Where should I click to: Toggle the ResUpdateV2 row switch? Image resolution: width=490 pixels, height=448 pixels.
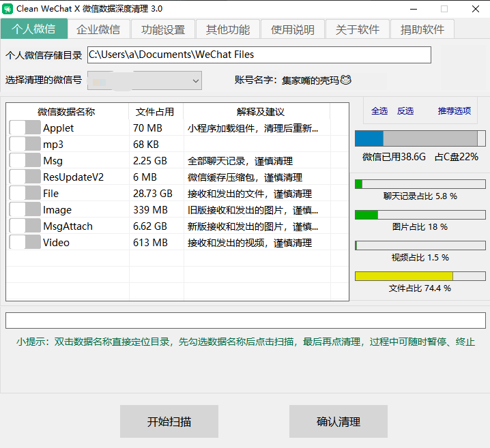click(x=25, y=177)
